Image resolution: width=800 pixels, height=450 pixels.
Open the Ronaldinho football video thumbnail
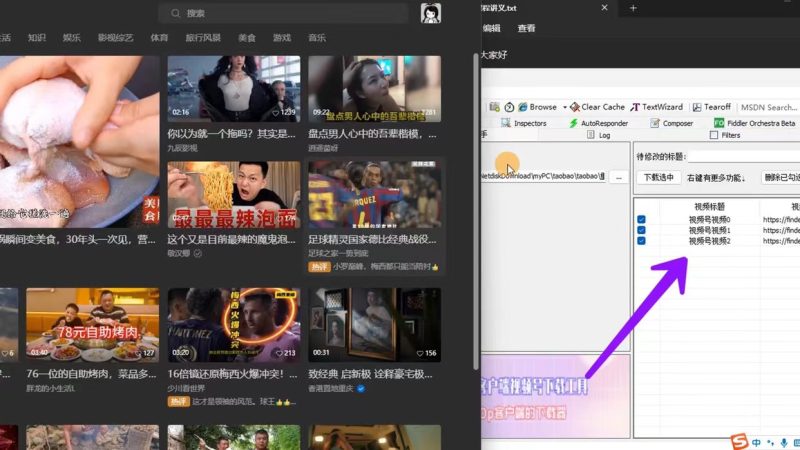374,195
